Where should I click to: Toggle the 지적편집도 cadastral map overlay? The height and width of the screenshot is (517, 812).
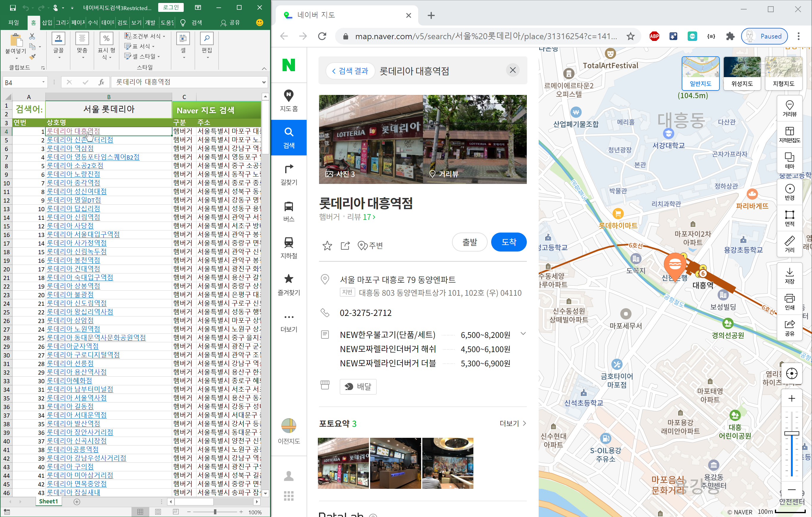(789, 134)
